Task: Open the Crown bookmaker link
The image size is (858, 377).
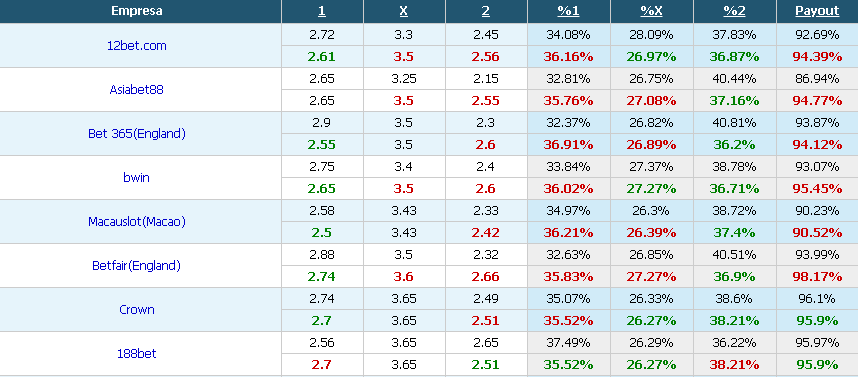Action: coord(137,310)
